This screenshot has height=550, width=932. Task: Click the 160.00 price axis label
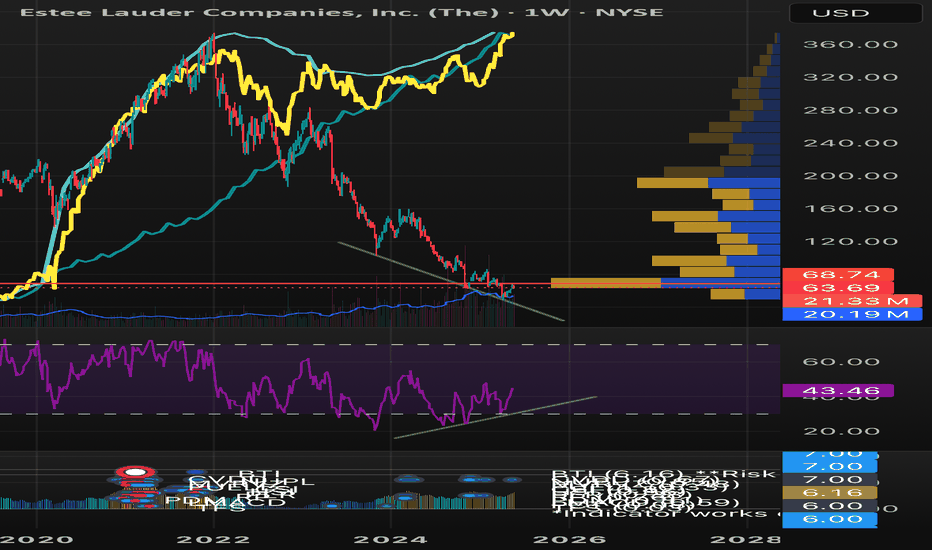(x=850, y=208)
